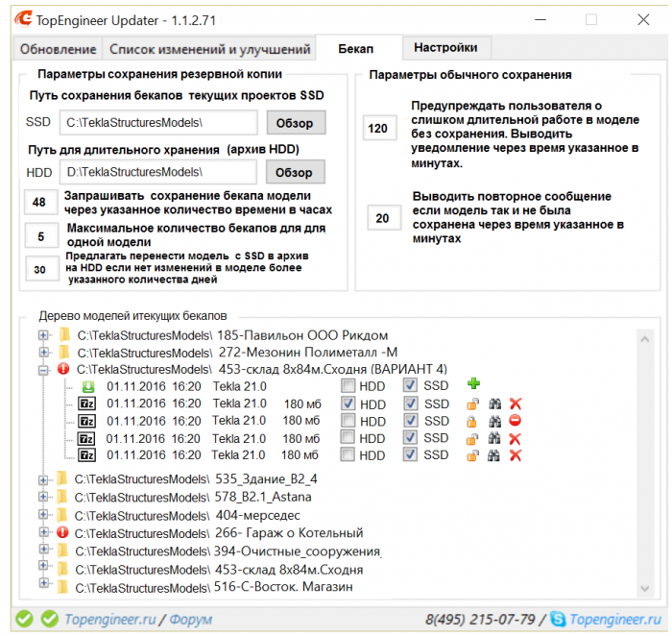Click the days field showing 30
This screenshot has height=636, width=672.
point(41,269)
